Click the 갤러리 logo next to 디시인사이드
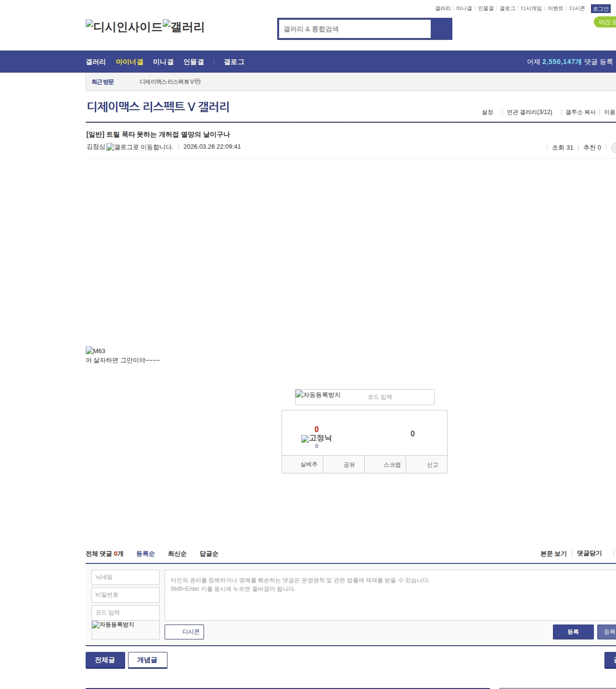The image size is (616, 689). click(183, 26)
